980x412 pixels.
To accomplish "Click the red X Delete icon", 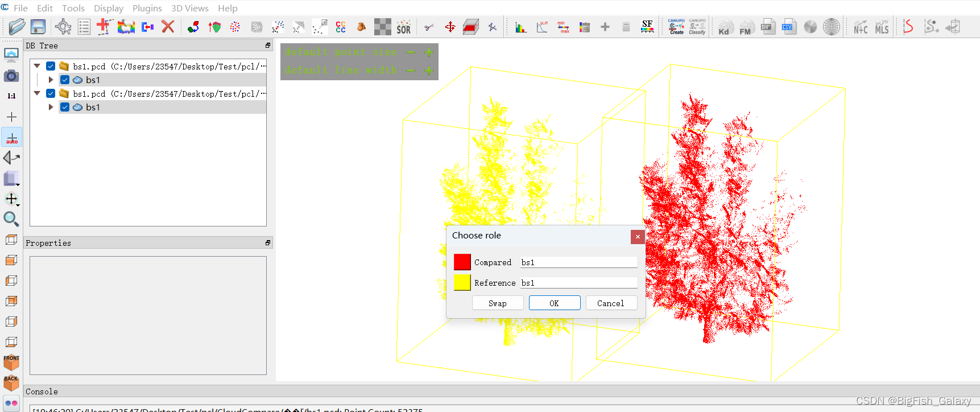I will pyautogui.click(x=168, y=27).
